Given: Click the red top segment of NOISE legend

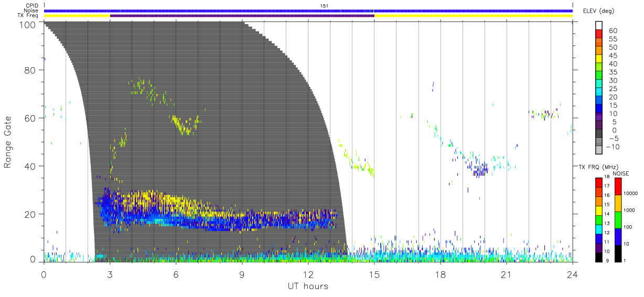Looking at the screenshot, I should click(618, 186).
